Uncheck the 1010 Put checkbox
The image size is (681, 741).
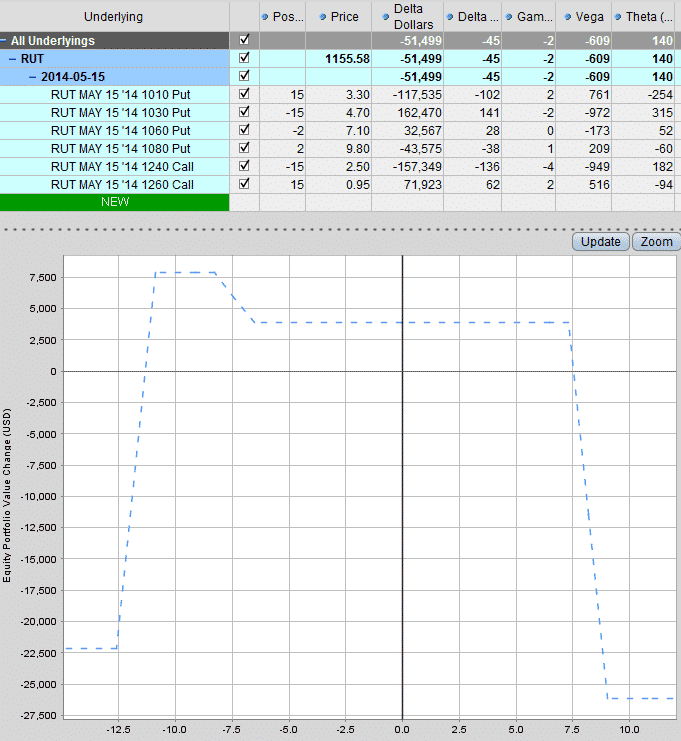click(x=244, y=94)
